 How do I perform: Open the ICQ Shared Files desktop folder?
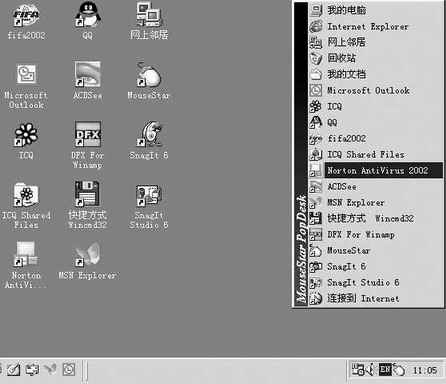point(26,195)
